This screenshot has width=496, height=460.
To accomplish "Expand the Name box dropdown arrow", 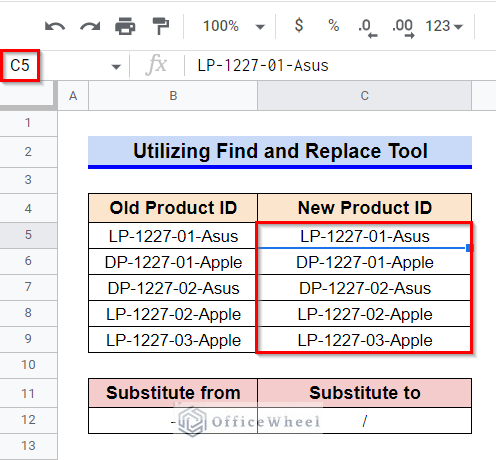I will pyautogui.click(x=116, y=67).
